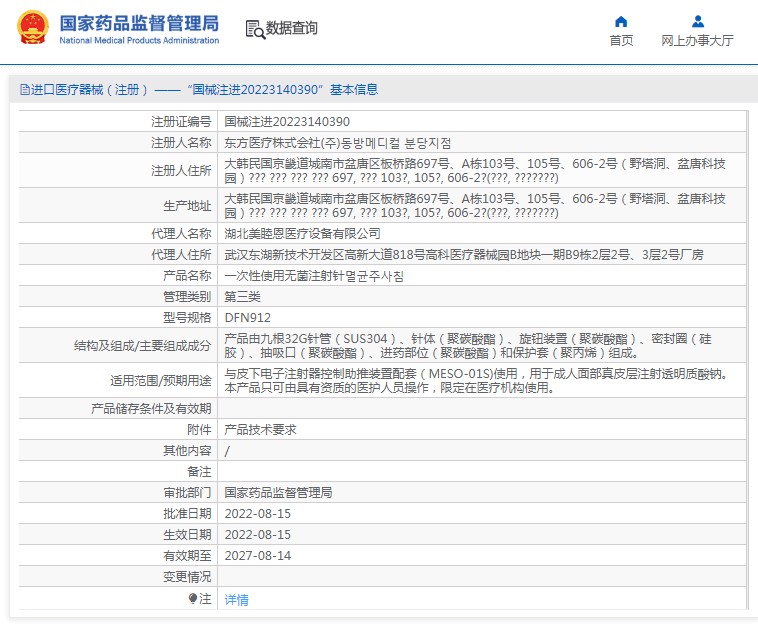Image resolution: width=758 pixels, height=624 pixels.
Task: Click the 产品名称 row label
Action: (187, 276)
